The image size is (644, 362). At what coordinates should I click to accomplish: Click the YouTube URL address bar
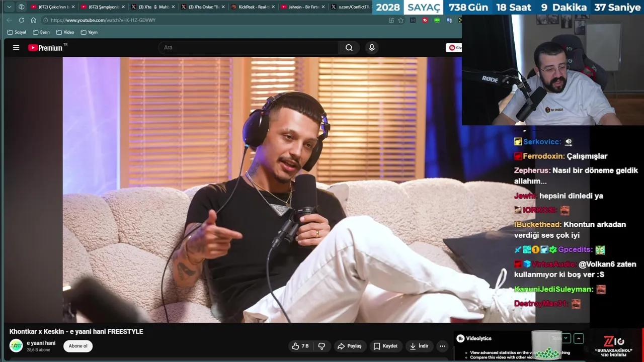[216, 20]
